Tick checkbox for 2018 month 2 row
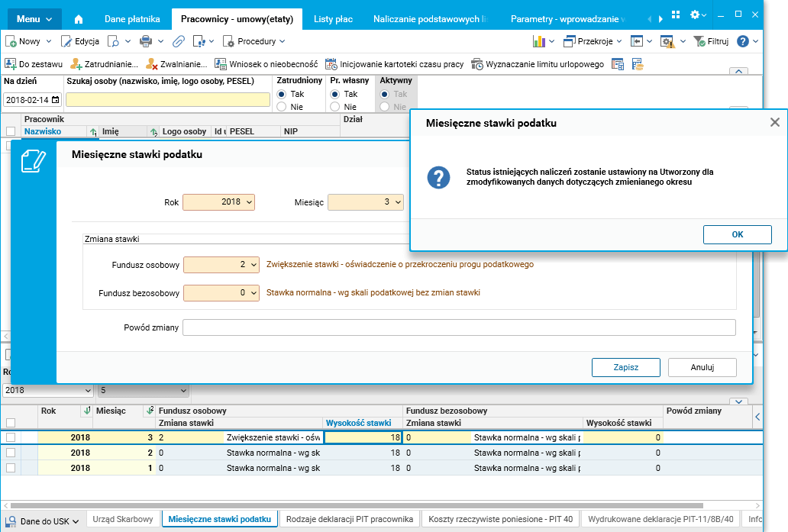The width and height of the screenshot is (788, 532). click(x=11, y=453)
